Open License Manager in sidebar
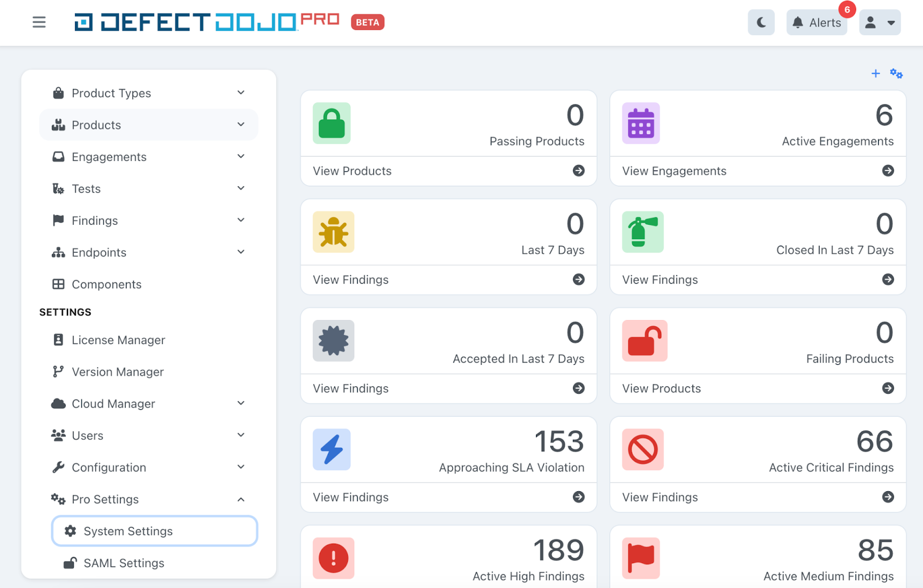This screenshot has width=923, height=588. [118, 340]
